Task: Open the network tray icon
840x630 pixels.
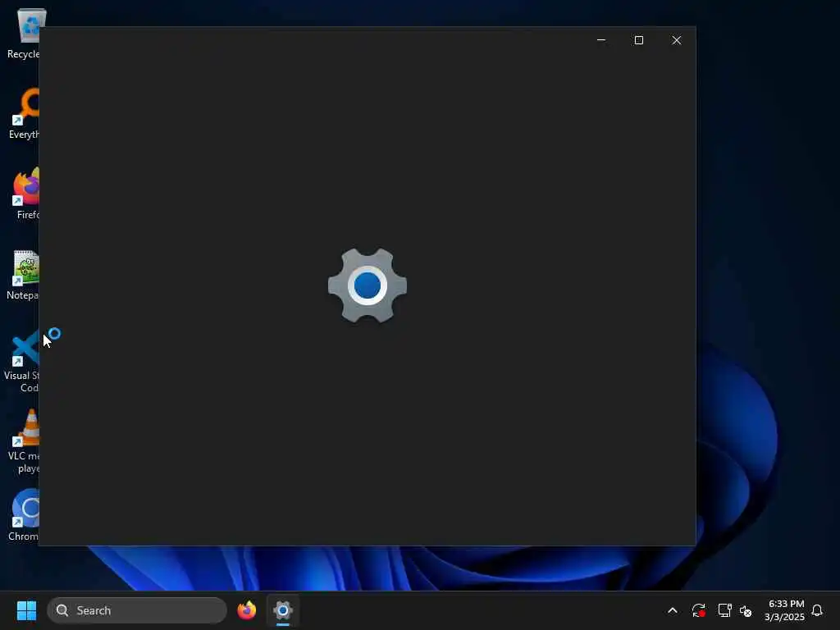Action: tap(724, 610)
